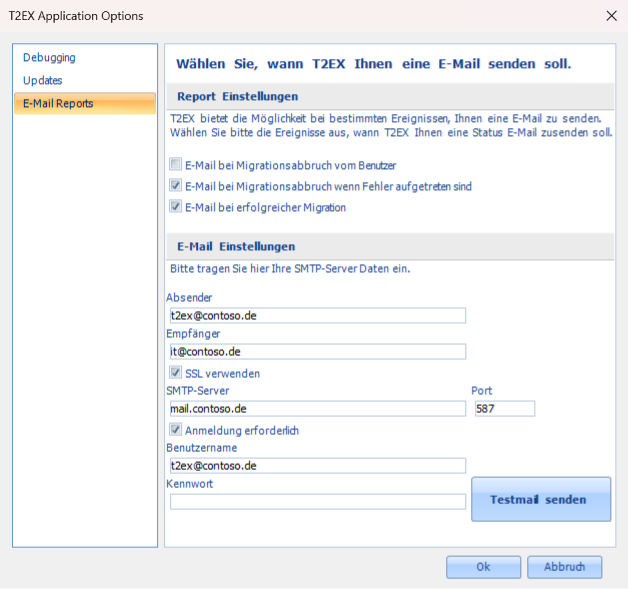Click the Benutzername input field

(x=318, y=466)
